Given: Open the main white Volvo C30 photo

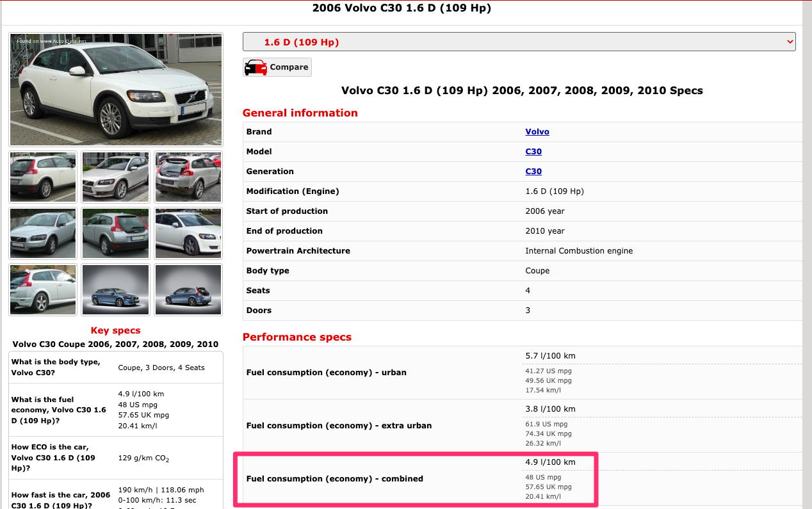Looking at the screenshot, I should (x=116, y=90).
